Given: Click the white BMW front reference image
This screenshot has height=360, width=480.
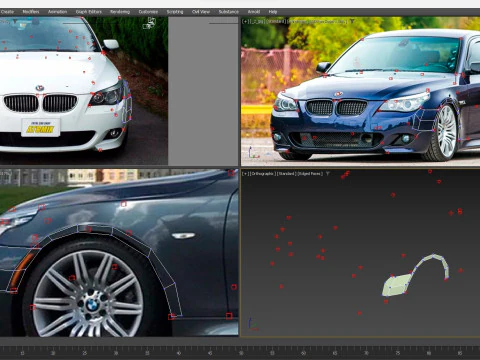Looking at the screenshot, I should point(84,91).
